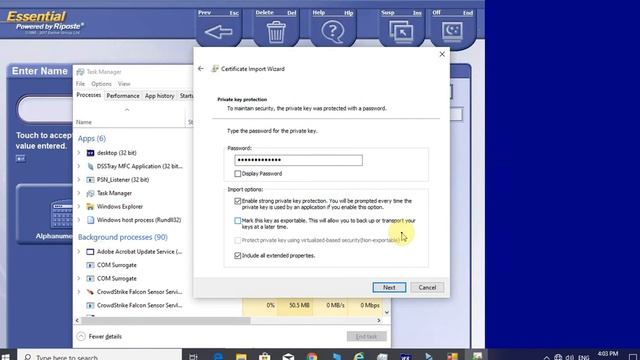Switch to the Performance tab
Viewport: 640px width, 360px height.
tap(122, 96)
